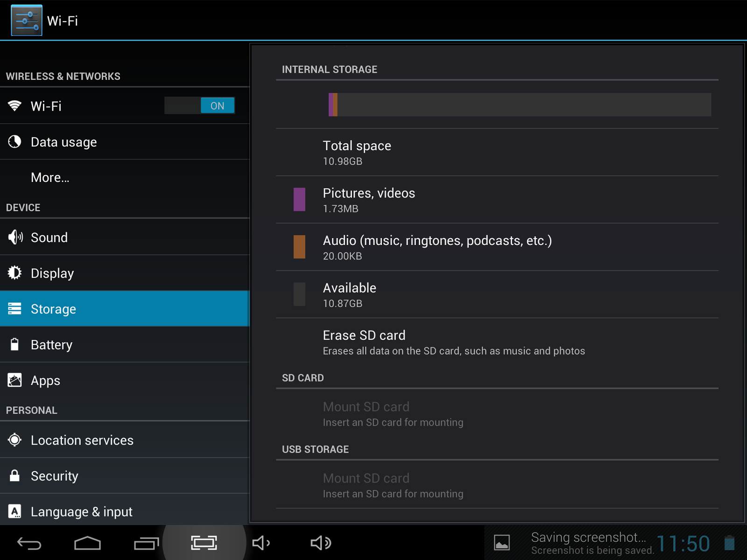Click the PERSONAL section header
The width and height of the screenshot is (747, 560).
(x=32, y=411)
